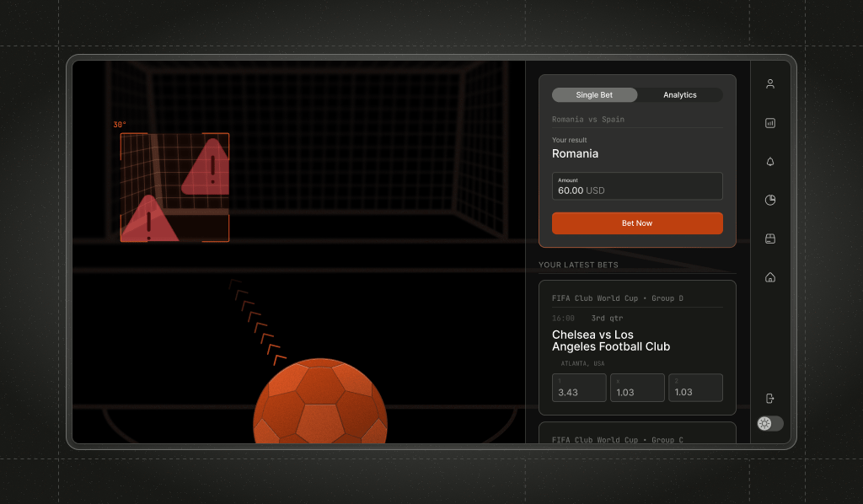863x504 pixels.
Task: Open the user profile icon in sidebar
Action: pos(769,84)
